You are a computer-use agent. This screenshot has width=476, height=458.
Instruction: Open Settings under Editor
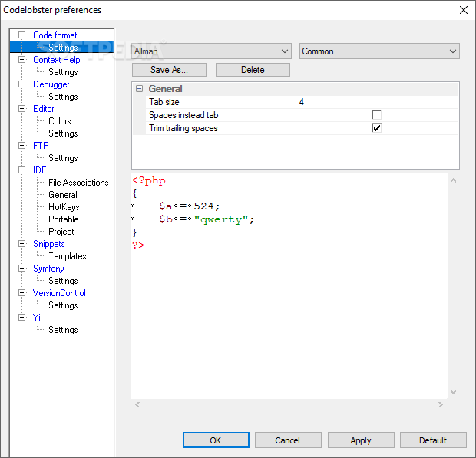(x=63, y=133)
